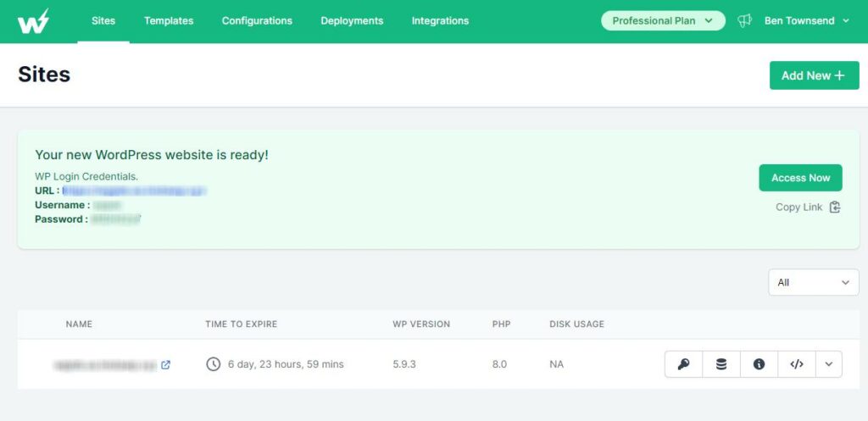Open site in new tab icon
This screenshot has width=868, height=421.
(165, 364)
